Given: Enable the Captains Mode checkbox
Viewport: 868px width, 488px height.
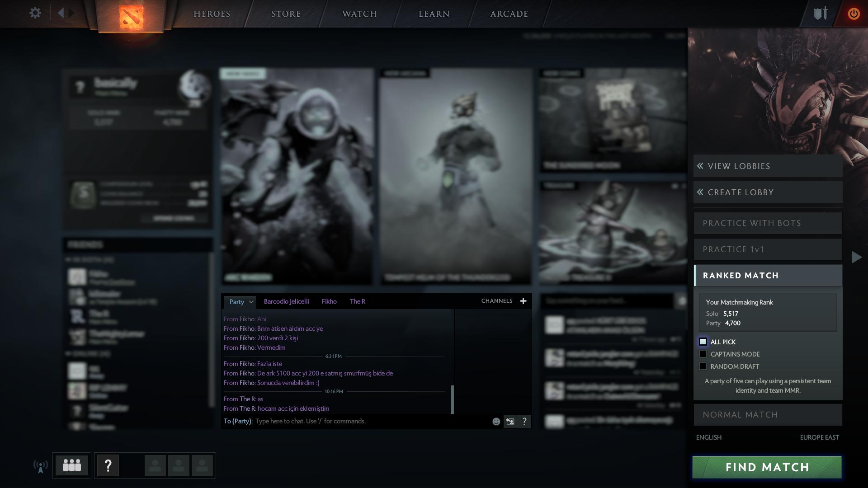Looking at the screenshot, I should (x=703, y=354).
